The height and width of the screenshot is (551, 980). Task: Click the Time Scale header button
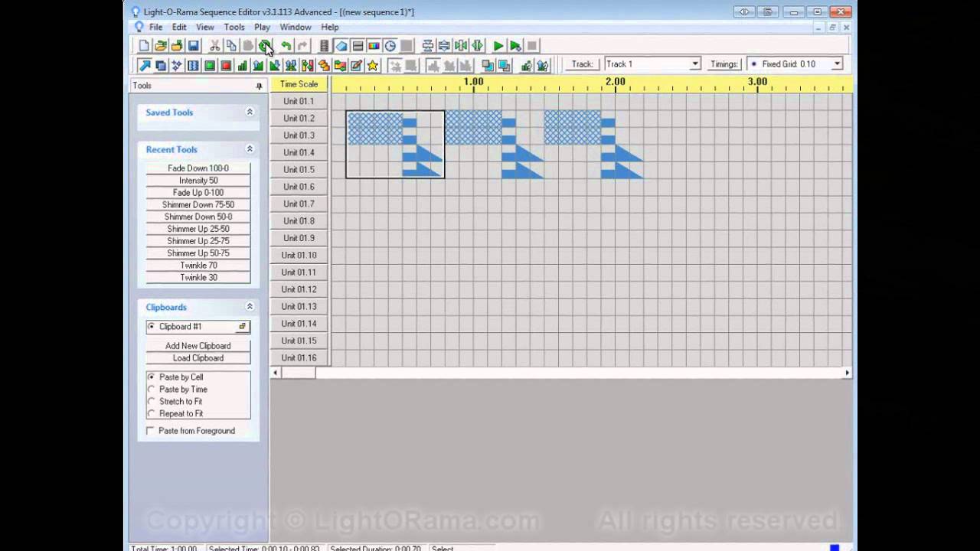(x=299, y=84)
